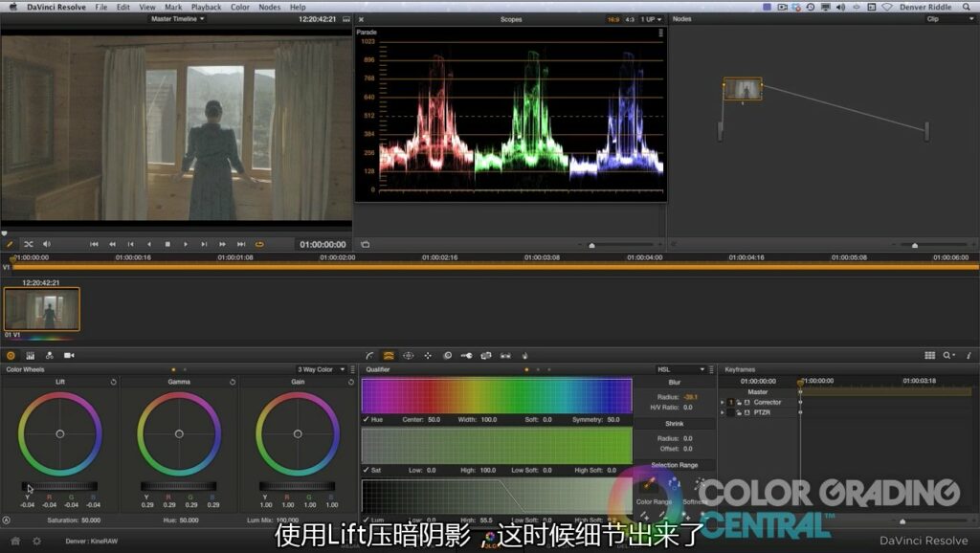
Task: Select the Blur tool icon
Action: tap(448, 355)
